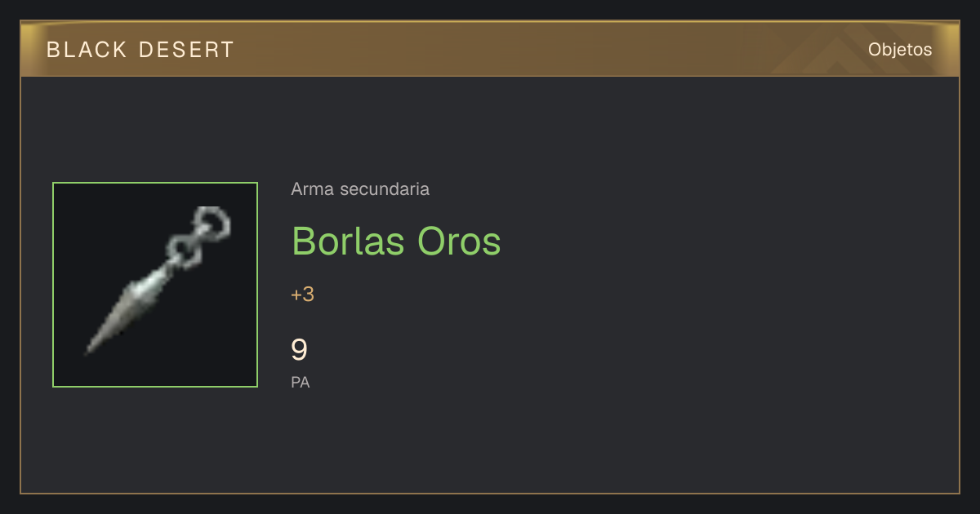Viewport: 980px width, 514px height.
Task: Open the BLACK DESERT logo title
Action: click(140, 50)
